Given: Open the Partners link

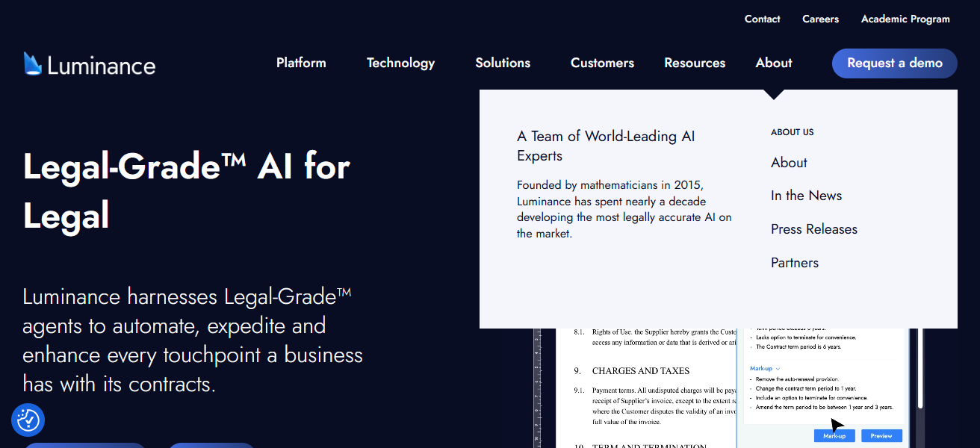Looking at the screenshot, I should pos(795,263).
